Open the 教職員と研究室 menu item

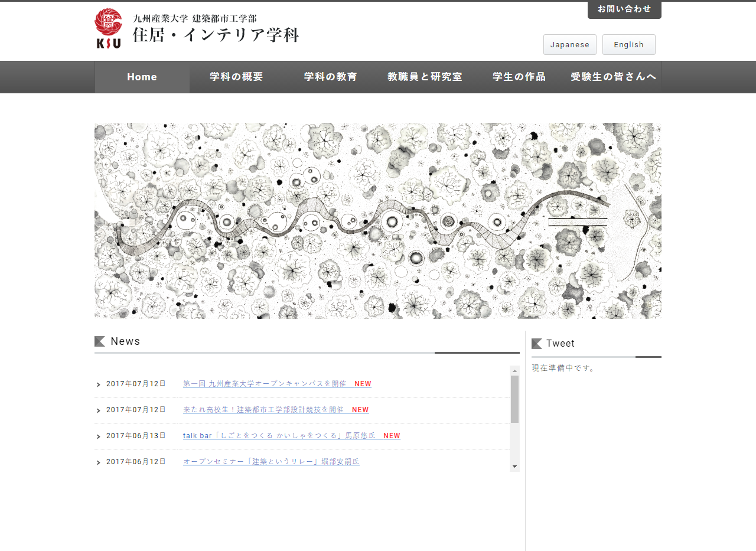click(x=425, y=77)
